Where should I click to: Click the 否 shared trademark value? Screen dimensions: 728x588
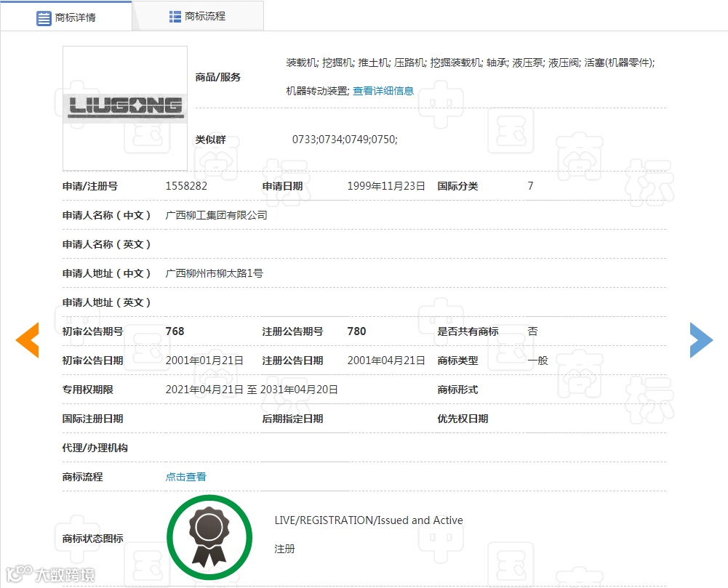pos(532,331)
